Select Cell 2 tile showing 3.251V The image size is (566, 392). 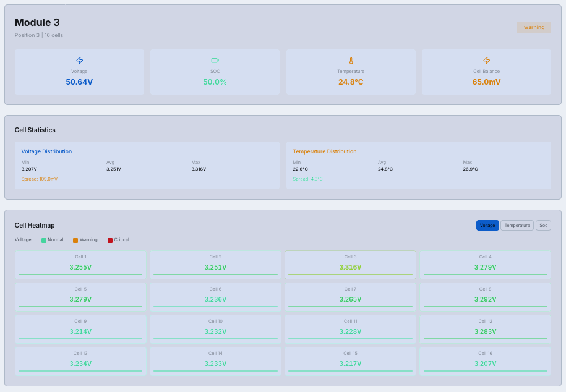215,265
